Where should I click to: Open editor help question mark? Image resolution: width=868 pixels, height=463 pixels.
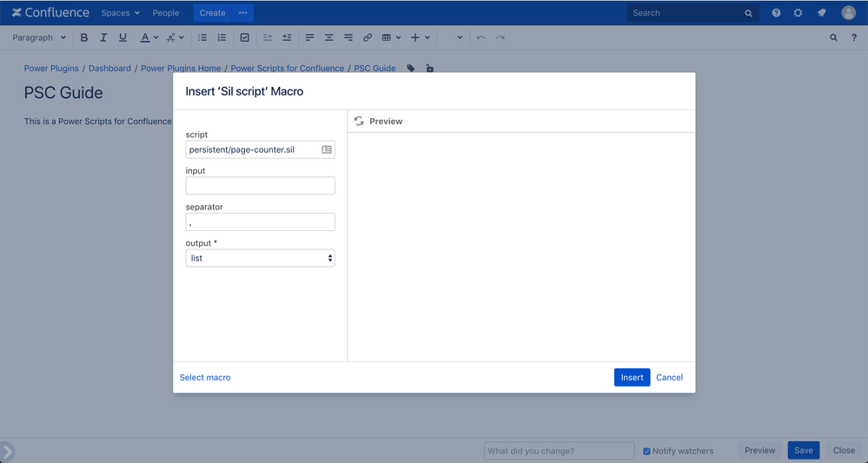[854, 37]
